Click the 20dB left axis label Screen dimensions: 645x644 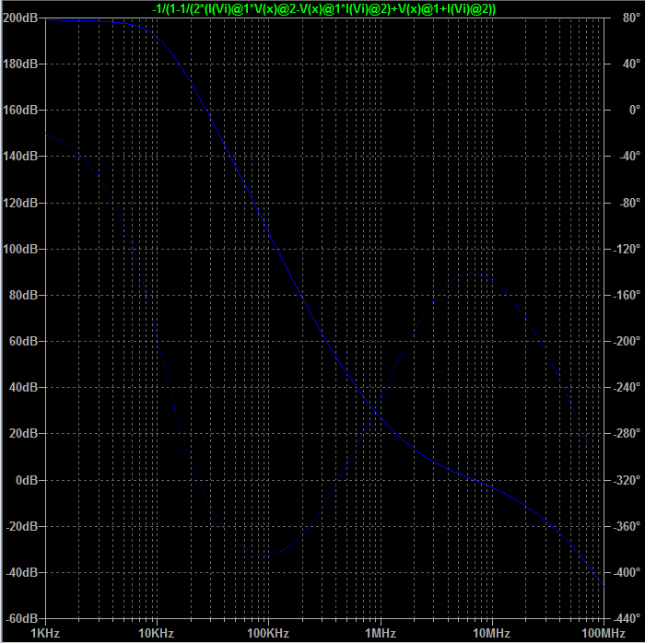pos(23,433)
